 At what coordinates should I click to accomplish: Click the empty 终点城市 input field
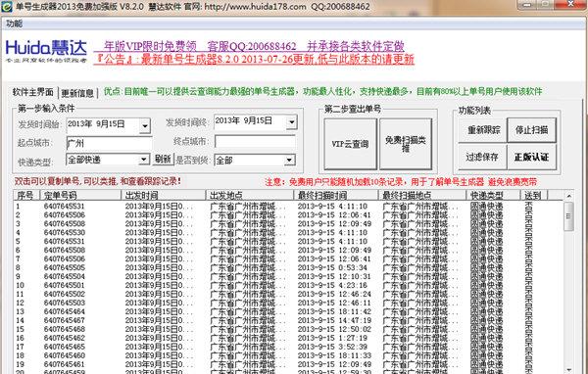[255, 142]
